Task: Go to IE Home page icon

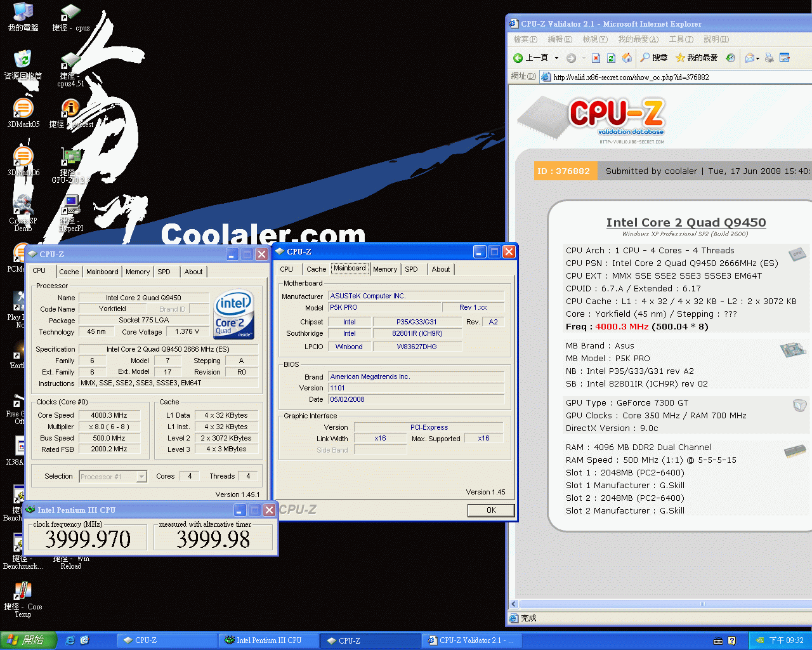Action: [627, 58]
